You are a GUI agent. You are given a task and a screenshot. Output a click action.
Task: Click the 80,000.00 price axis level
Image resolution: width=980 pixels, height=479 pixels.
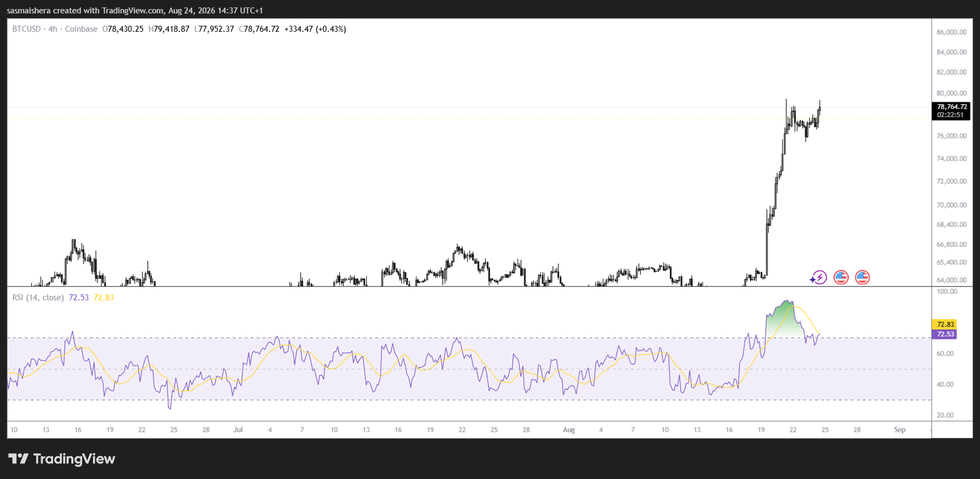(951, 93)
